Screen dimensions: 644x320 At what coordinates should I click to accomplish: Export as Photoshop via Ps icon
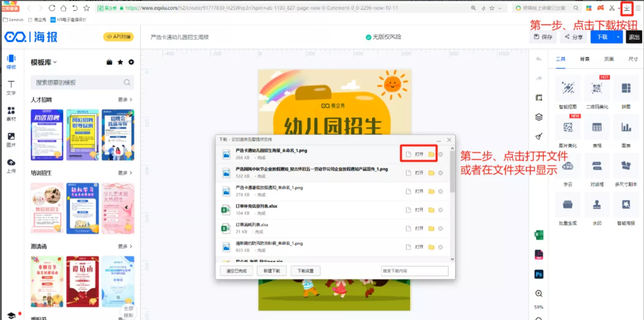(x=539, y=274)
